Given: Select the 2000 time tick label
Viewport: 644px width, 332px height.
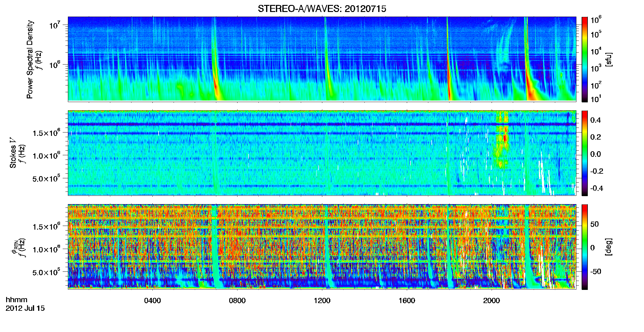Looking at the screenshot, I should 492,301.
